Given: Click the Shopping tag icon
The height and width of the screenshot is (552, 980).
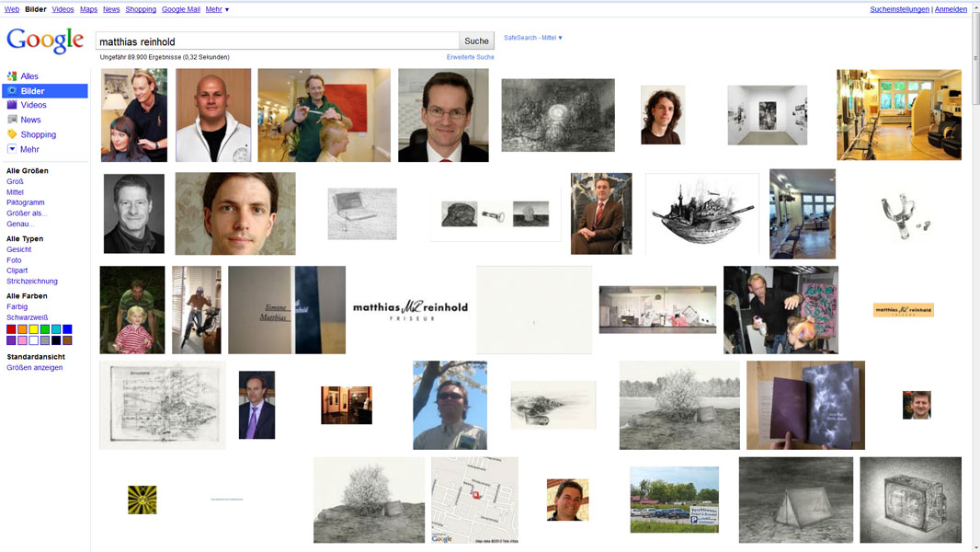Looking at the screenshot, I should tap(12, 134).
